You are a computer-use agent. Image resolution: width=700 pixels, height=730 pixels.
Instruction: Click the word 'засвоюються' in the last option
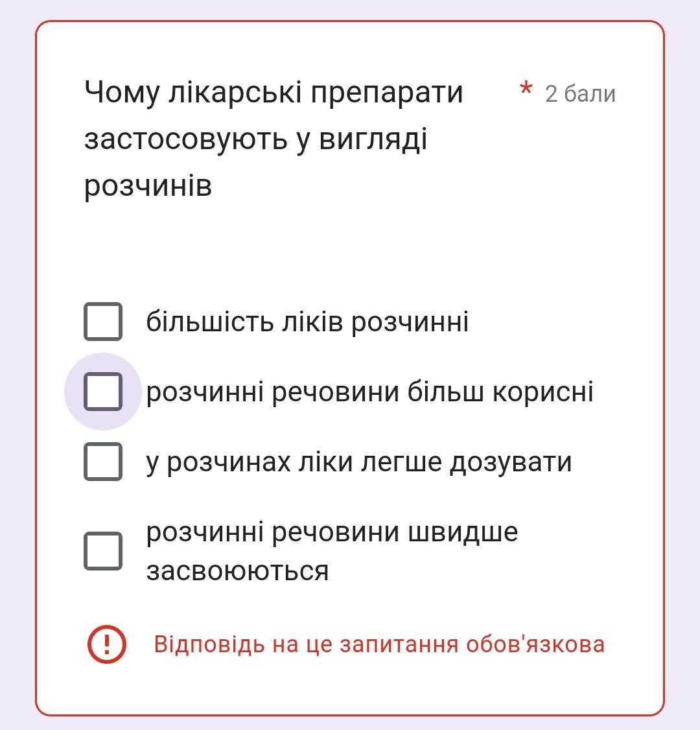[237, 571]
